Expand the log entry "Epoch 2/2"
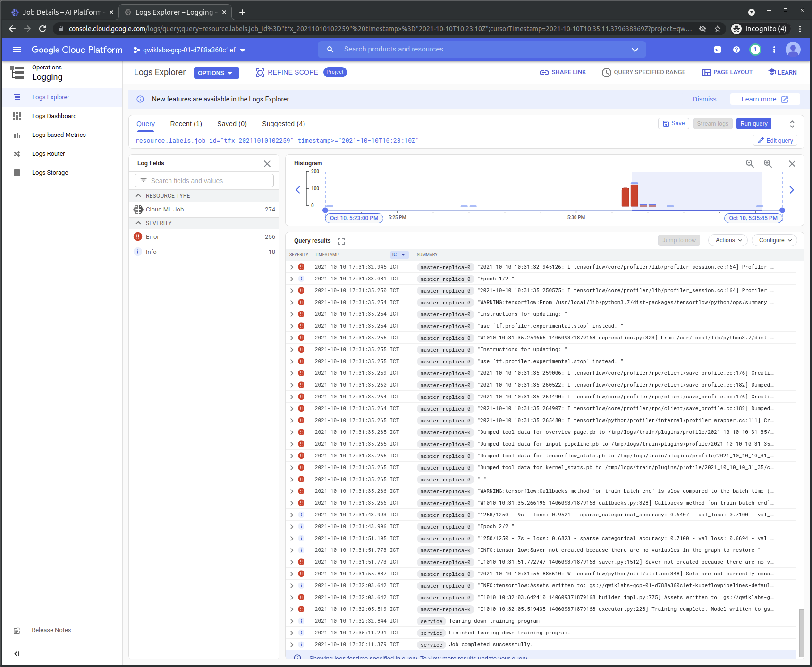 tap(292, 527)
